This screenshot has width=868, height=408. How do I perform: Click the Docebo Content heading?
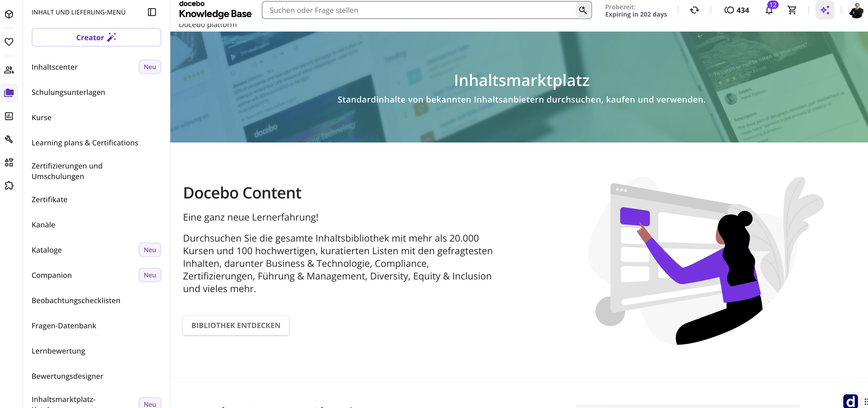point(242,193)
